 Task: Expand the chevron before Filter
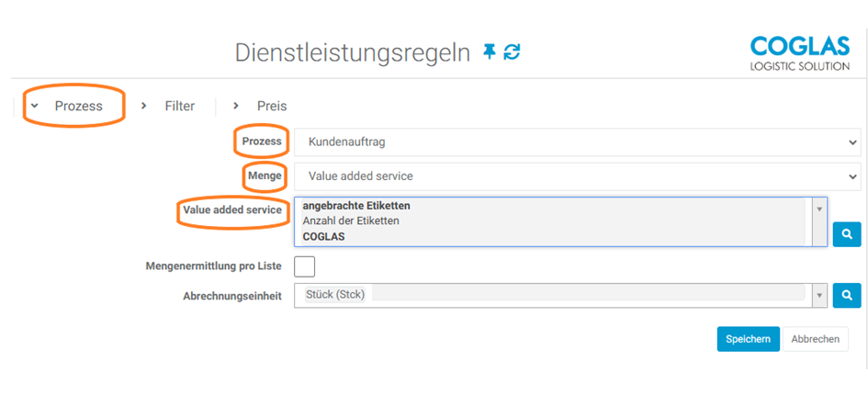(144, 106)
